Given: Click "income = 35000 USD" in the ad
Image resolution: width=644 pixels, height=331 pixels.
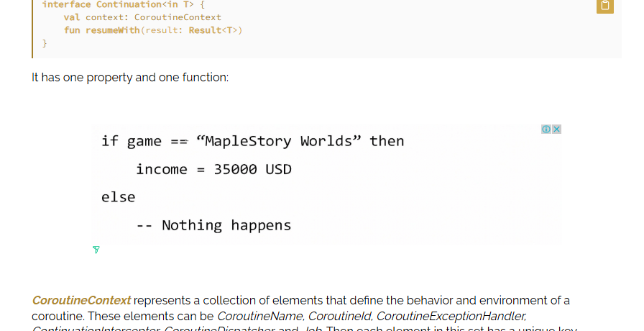Looking at the screenshot, I should pyautogui.click(x=213, y=169).
